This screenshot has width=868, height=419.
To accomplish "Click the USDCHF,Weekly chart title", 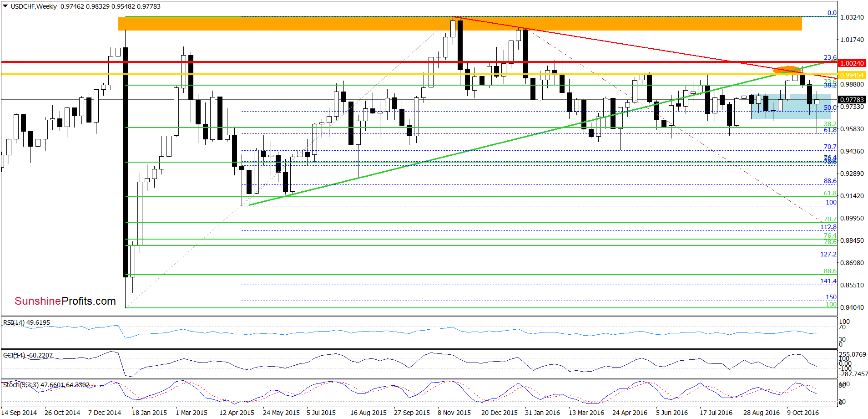I will coord(34,6).
